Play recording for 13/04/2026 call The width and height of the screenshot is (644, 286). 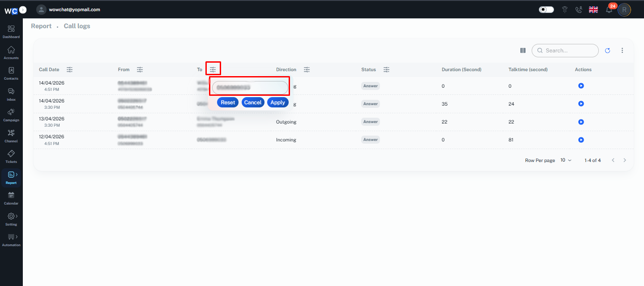581,122
